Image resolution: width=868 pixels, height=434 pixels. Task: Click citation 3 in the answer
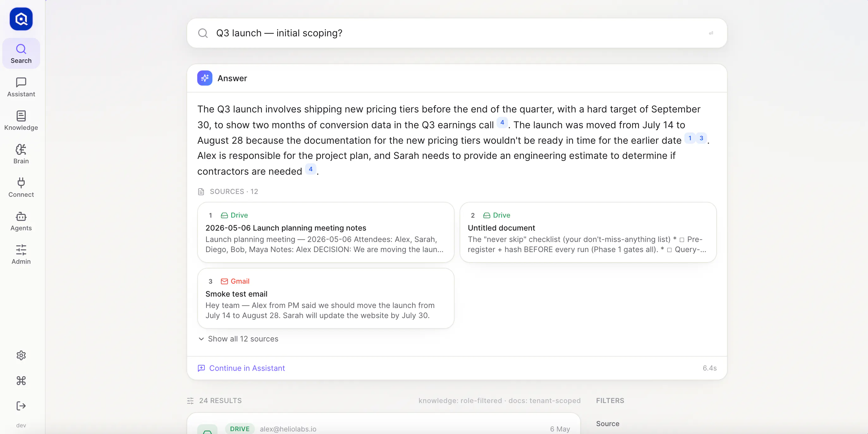point(701,138)
